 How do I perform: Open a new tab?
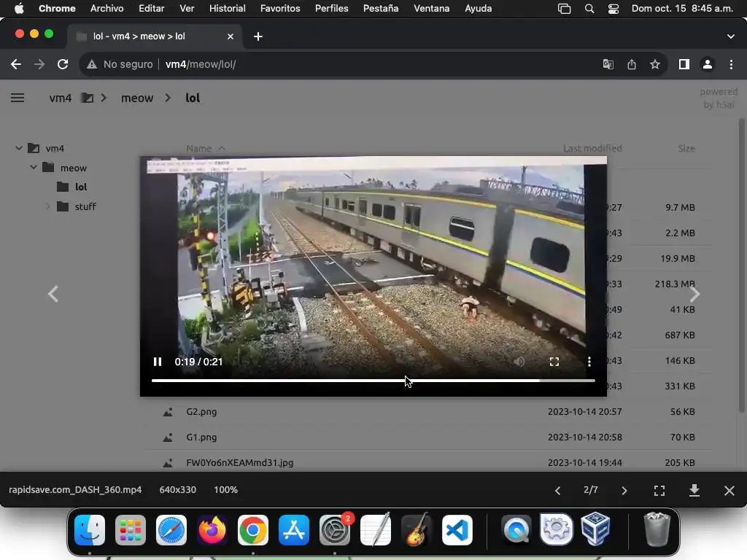point(258,36)
